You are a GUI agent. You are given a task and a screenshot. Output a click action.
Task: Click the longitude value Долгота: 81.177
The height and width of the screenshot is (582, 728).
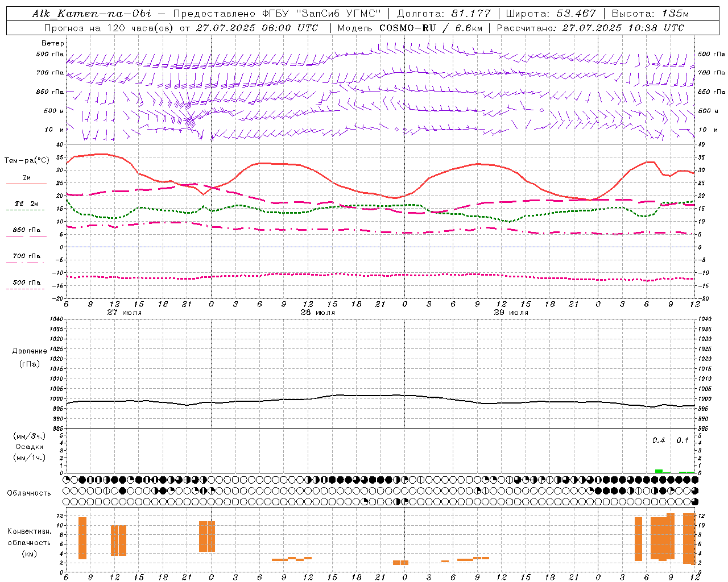coord(444,14)
